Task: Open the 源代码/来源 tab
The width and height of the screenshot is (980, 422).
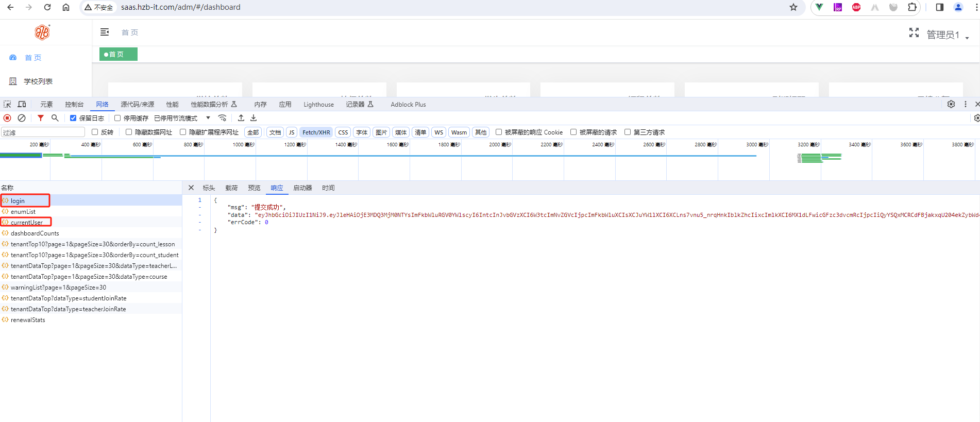Action: (137, 104)
